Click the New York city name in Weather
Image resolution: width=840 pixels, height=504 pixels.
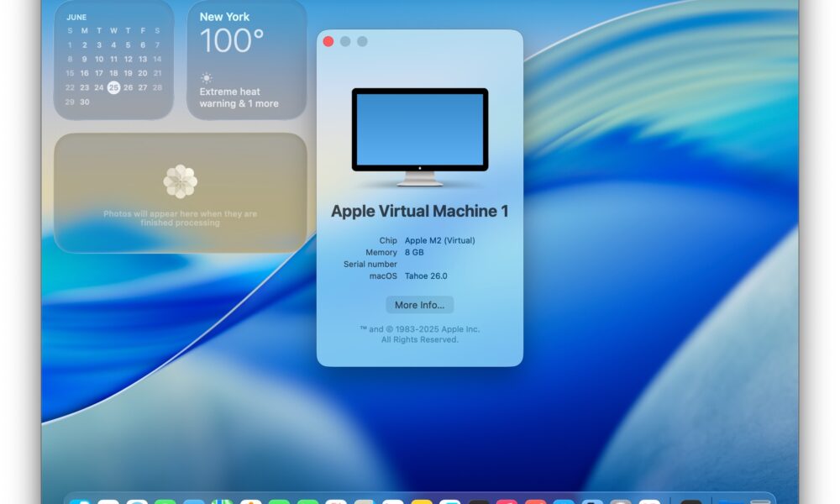pos(224,17)
